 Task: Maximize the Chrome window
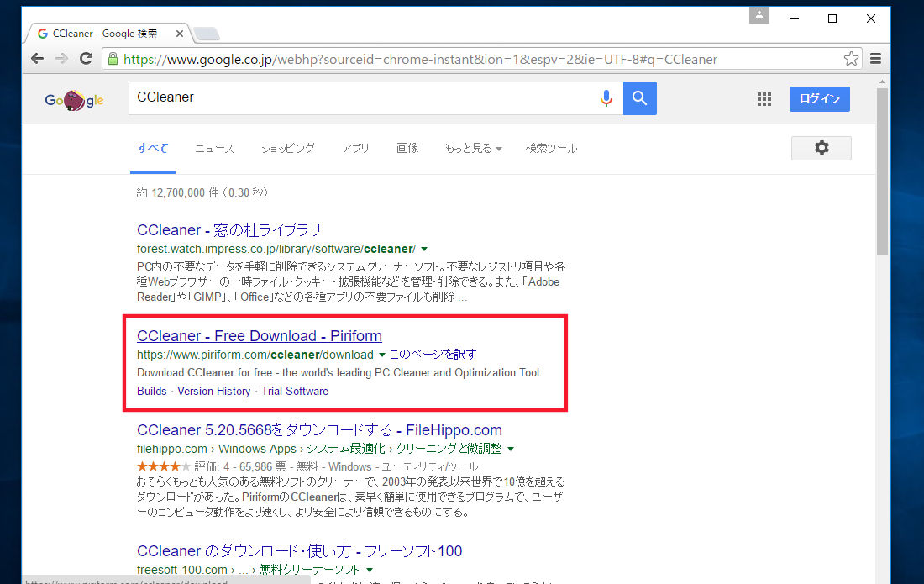[832, 18]
